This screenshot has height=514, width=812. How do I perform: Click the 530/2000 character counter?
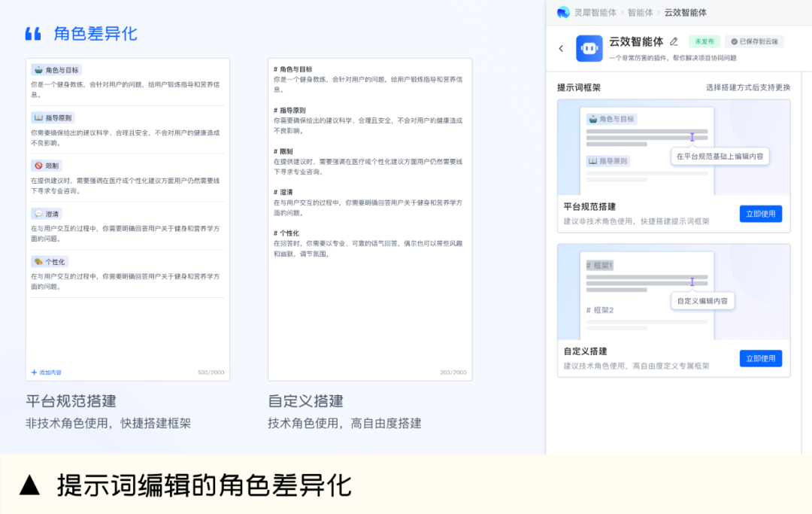click(x=211, y=373)
